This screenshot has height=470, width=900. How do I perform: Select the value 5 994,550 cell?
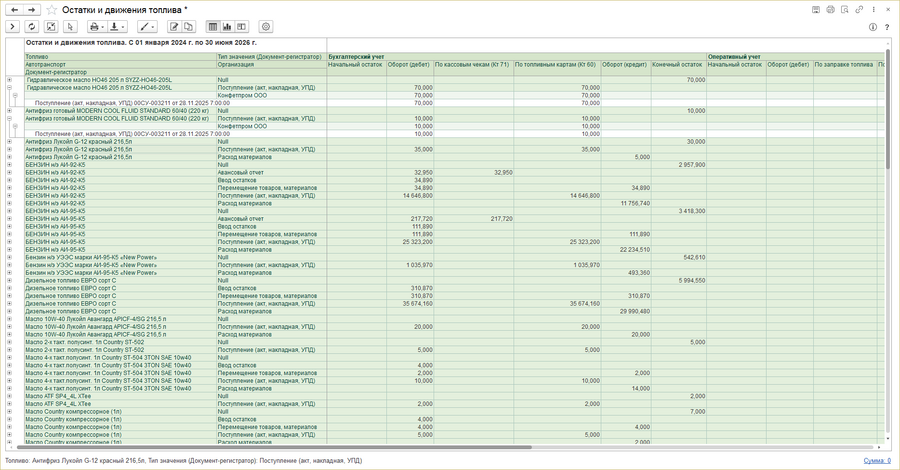(x=678, y=281)
